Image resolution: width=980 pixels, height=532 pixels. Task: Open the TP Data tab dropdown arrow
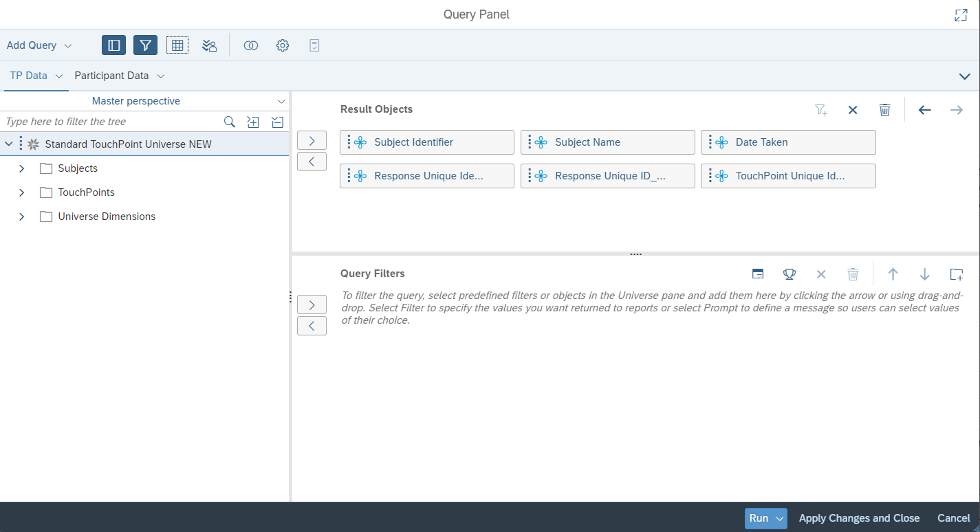(59, 76)
